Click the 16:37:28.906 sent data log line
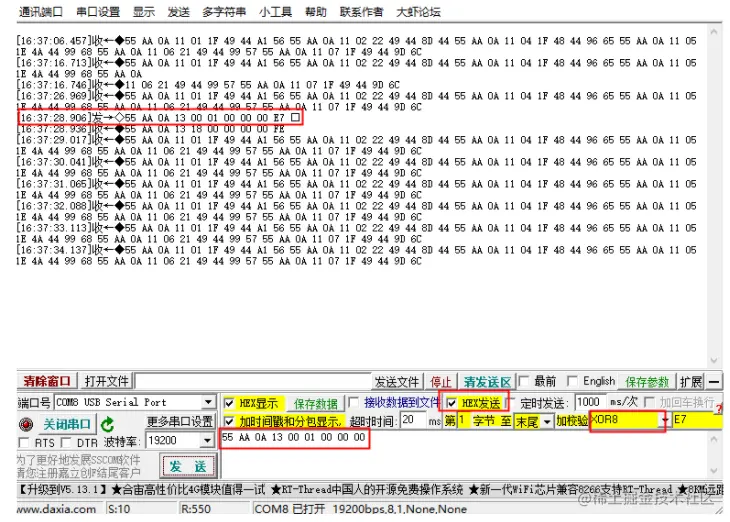 point(160,118)
